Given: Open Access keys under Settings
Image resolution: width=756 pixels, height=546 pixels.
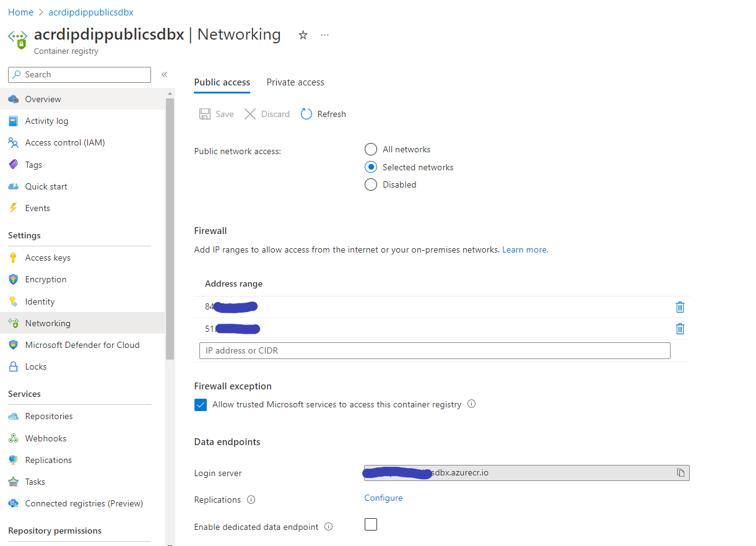Looking at the screenshot, I should tap(82, 258).
